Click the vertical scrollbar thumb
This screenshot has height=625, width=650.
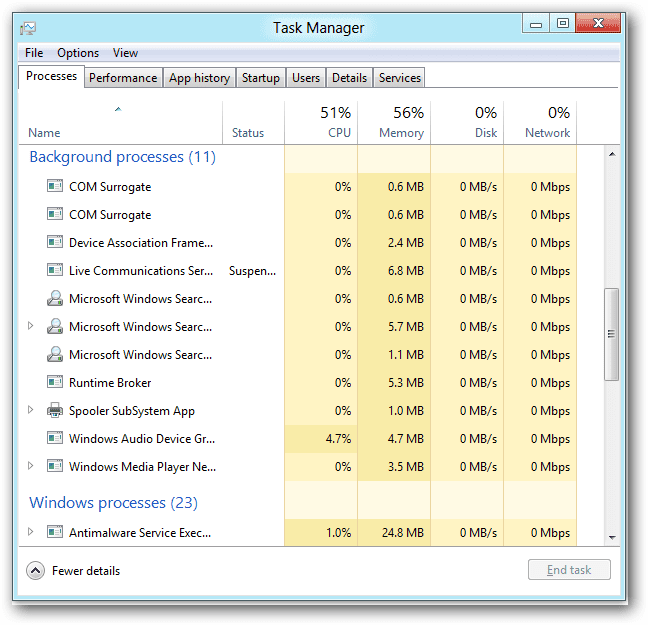pyautogui.click(x=612, y=334)
